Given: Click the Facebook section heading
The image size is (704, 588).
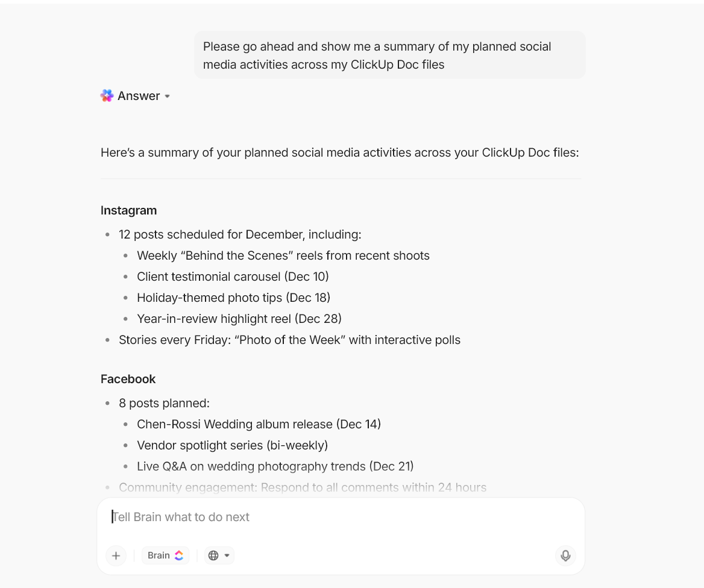Looking at the screenshot, I should click(128, 379).
